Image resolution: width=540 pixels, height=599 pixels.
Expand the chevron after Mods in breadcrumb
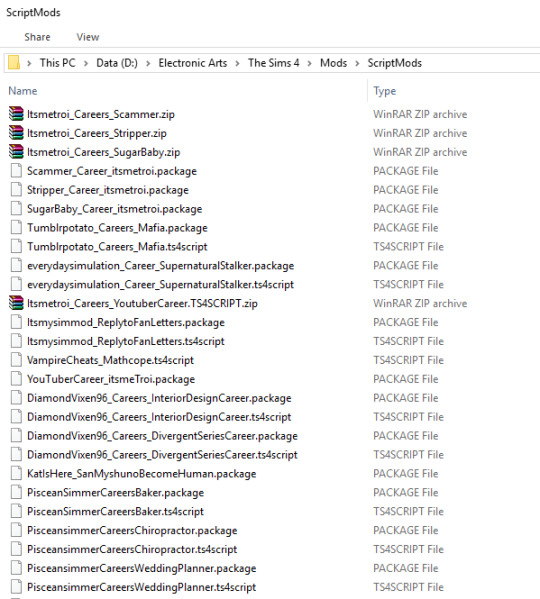click(x=357, y=63)
